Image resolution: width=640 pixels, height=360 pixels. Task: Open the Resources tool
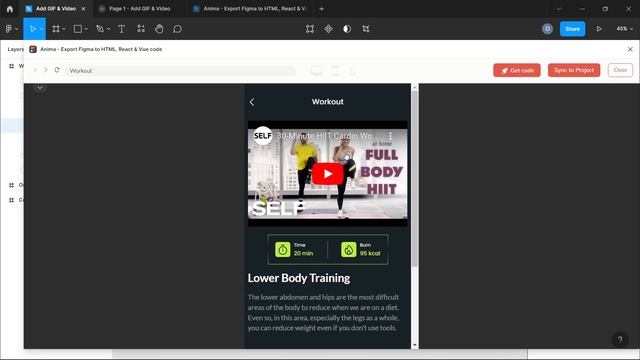[141, 29]
